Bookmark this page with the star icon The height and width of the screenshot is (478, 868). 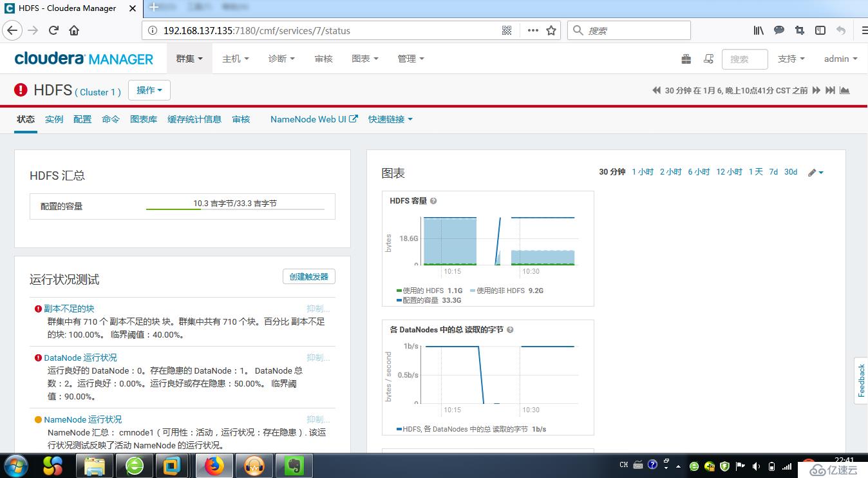click(551, 30)
